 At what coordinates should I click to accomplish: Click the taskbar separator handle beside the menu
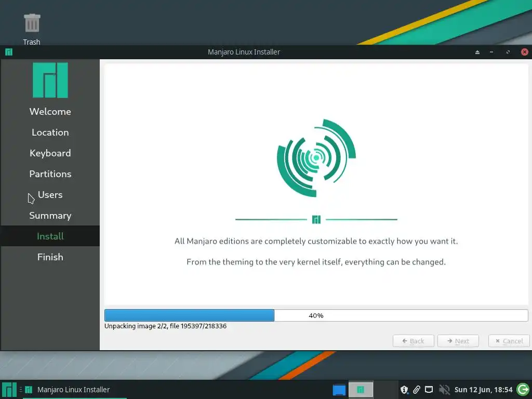point(20,390)
